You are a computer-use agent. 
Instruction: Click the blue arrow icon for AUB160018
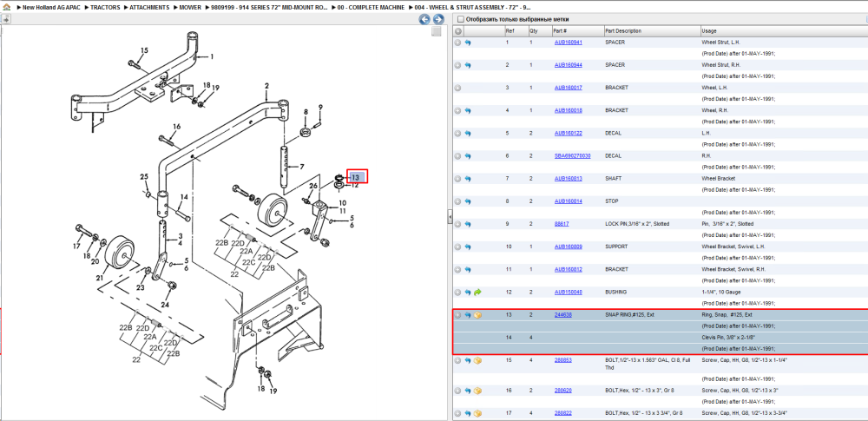coord(468,111)
